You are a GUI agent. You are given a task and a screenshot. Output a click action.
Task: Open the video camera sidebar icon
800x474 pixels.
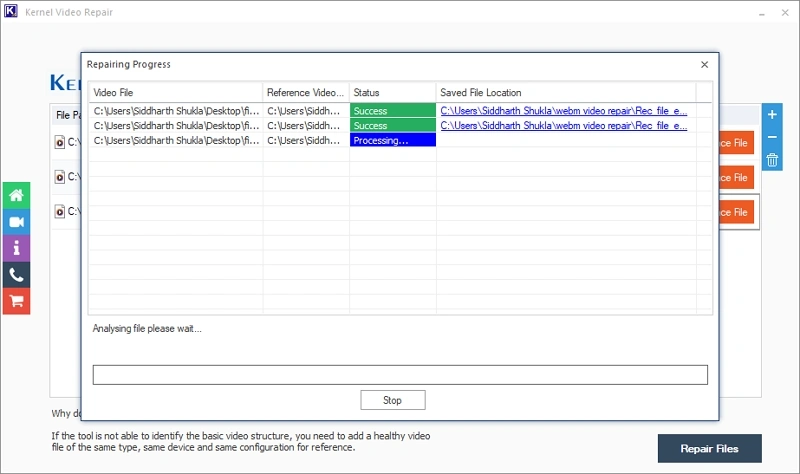16,222
